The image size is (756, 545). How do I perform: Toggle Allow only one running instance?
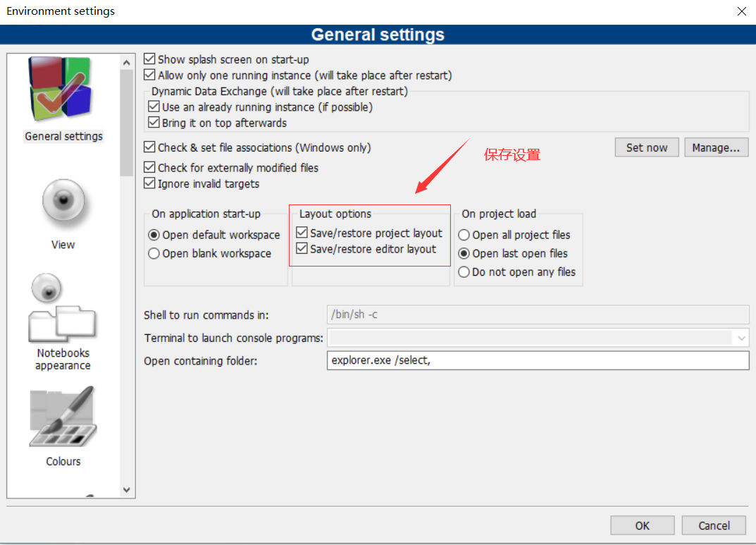coord(149,75)
